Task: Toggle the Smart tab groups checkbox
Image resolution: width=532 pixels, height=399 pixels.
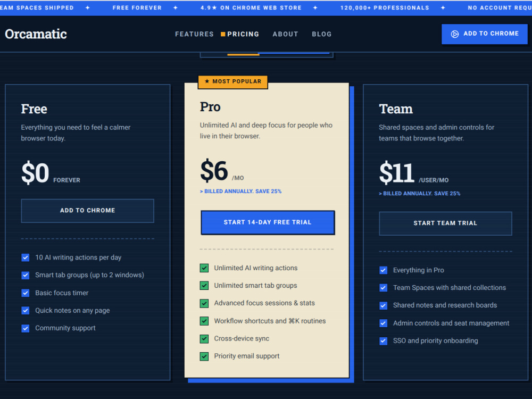Action: [26, 275]
